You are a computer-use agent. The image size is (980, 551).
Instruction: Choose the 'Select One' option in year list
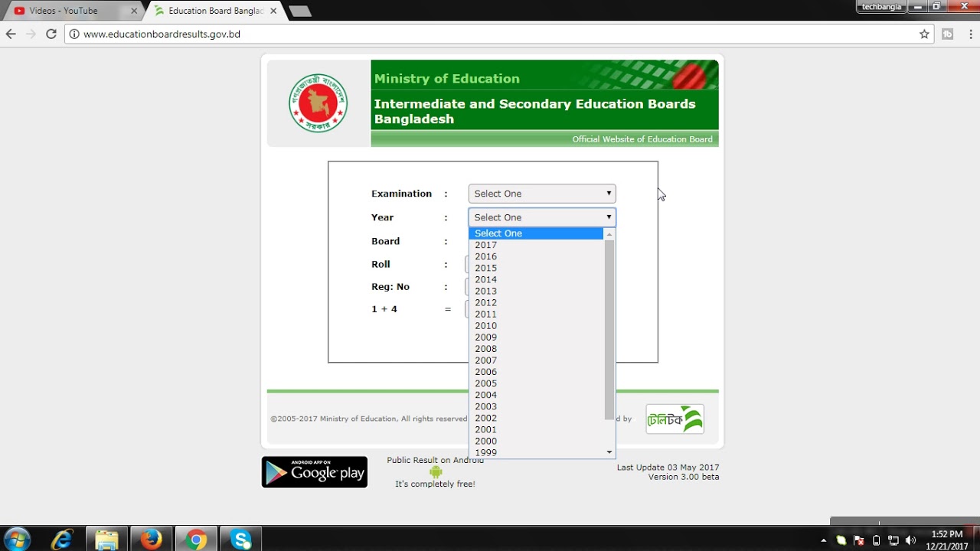coord(536,233)
